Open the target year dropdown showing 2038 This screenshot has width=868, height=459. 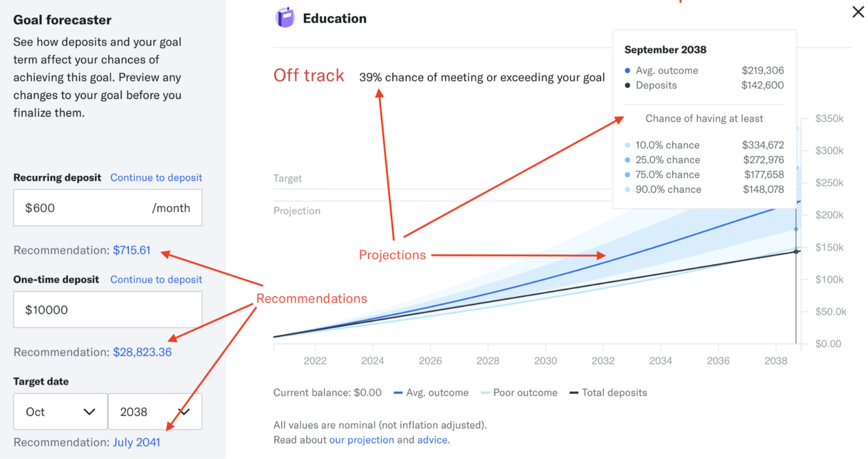tap(155, 412)
